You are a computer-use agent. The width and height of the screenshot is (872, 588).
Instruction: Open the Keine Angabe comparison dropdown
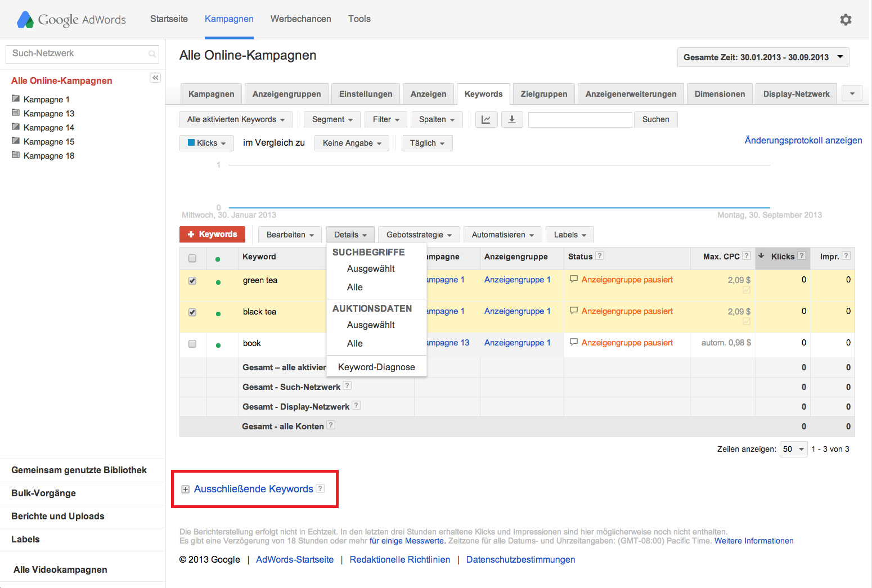pos(352,143)
